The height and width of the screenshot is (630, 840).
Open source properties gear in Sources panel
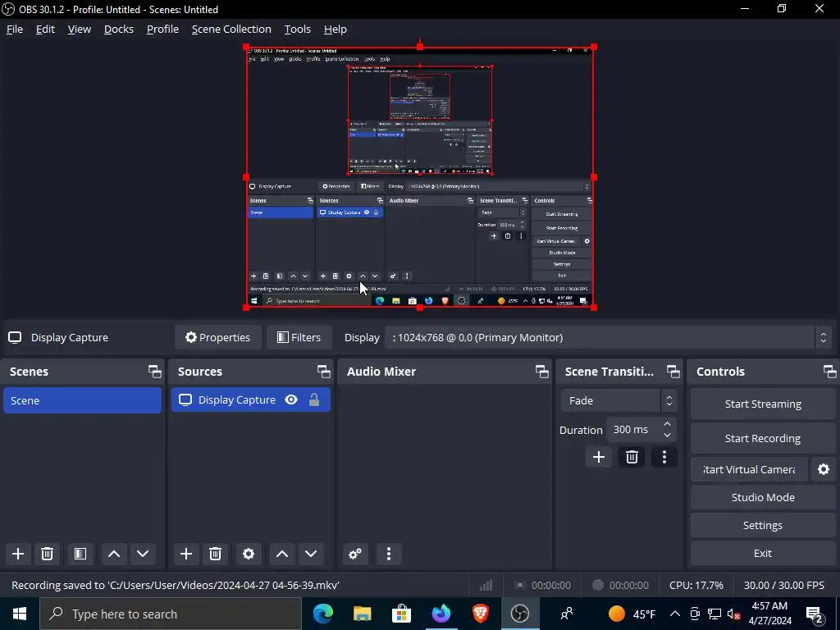coord(249,554)
